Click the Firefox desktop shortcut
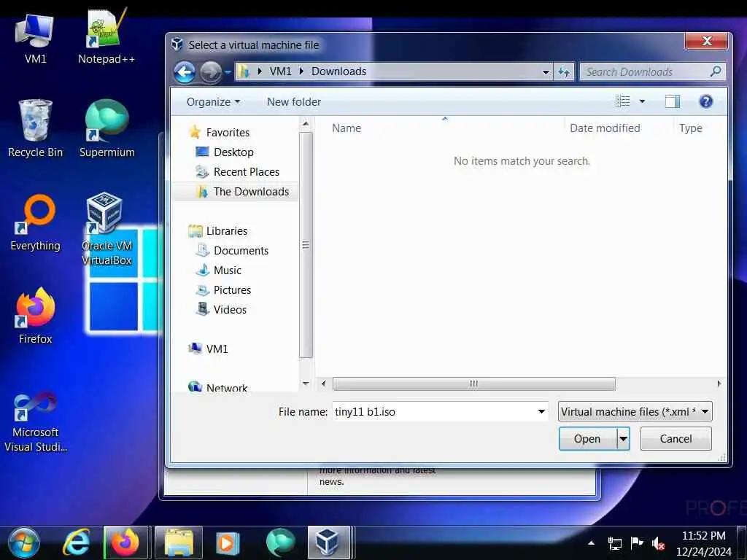The height and width of the screenshot is (560, 747). pyautogui.click(x=35, y=315)
